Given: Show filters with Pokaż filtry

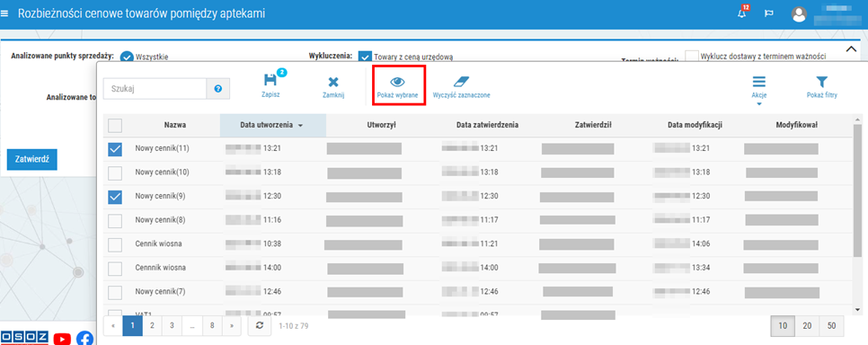Looking at the screenshot, I should [x=821, y=87].
